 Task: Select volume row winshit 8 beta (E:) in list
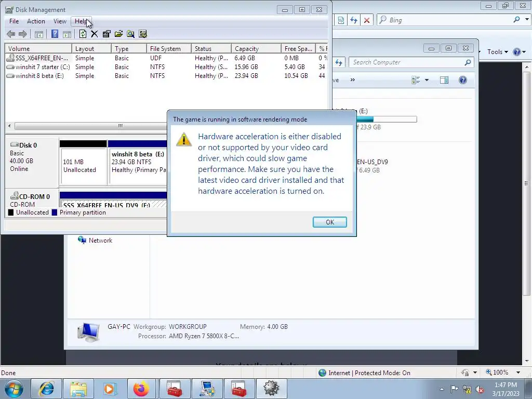166,76
